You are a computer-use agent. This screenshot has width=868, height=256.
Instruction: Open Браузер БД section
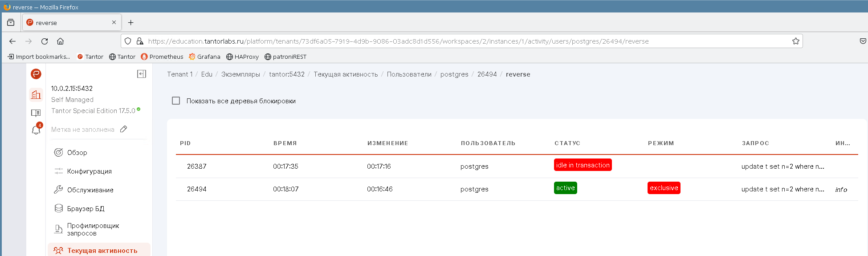tap(86, 209)
